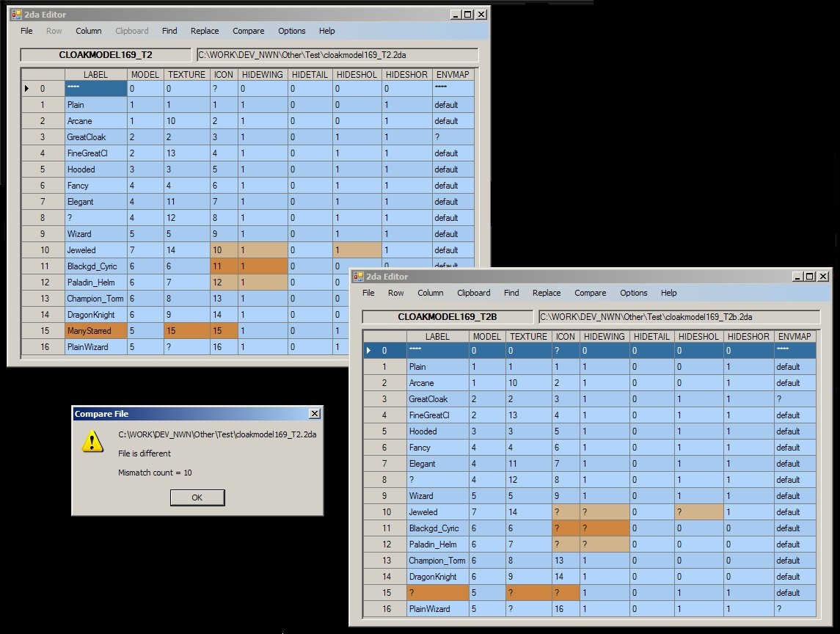
Task: Click the file path field for cloakmodel169_T2b.2da
Action: point(679,316)
